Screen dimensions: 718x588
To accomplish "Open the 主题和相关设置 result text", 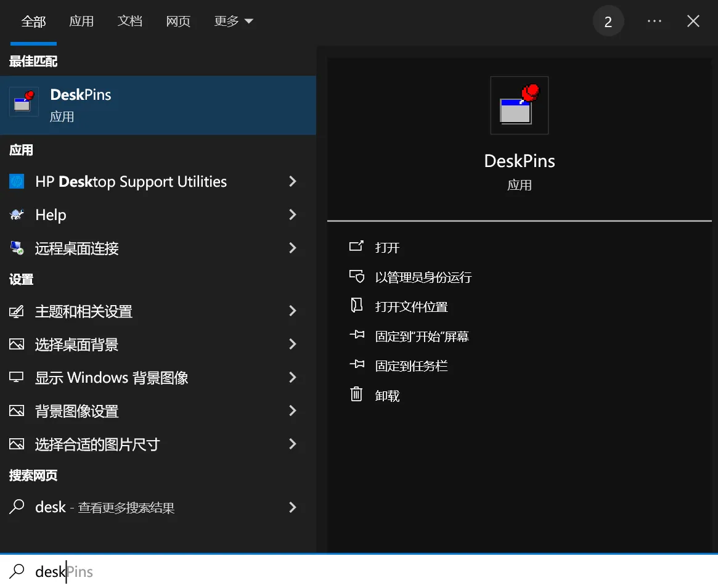I will pyautogui.click(x=84, y=311).
